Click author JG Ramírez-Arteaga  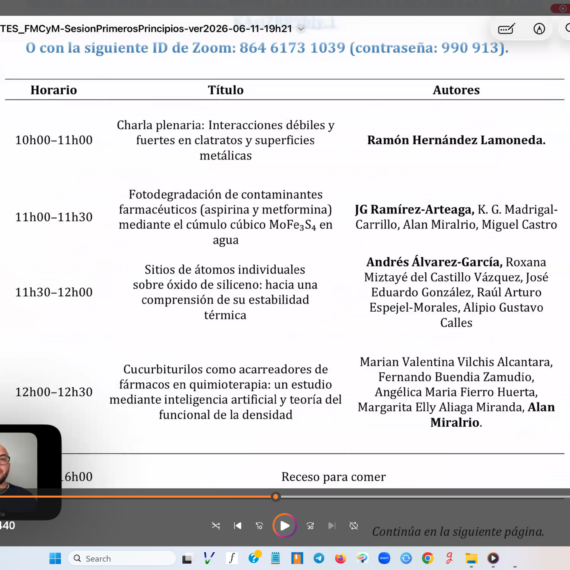tap(414, 209)
